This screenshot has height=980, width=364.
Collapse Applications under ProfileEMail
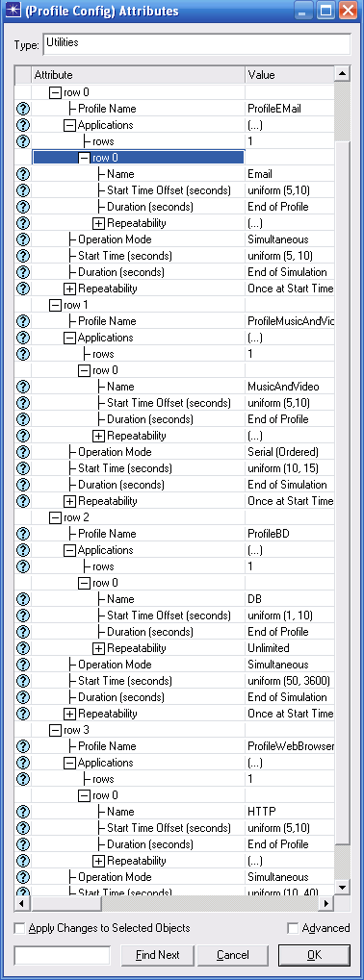pyautogui.click(x=69, y=125)
